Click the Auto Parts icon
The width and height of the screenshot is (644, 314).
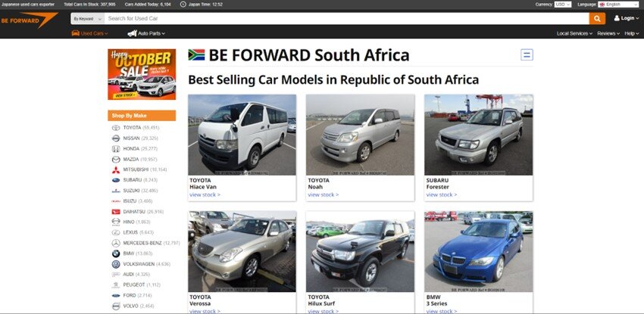coord(133,33)
